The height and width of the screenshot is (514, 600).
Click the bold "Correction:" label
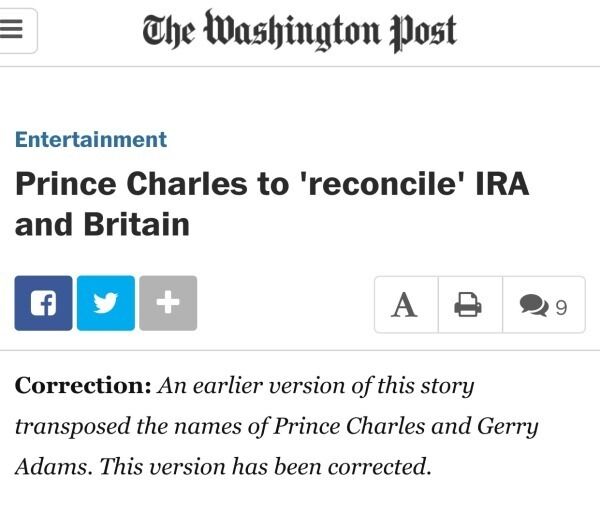pos(83,386)
